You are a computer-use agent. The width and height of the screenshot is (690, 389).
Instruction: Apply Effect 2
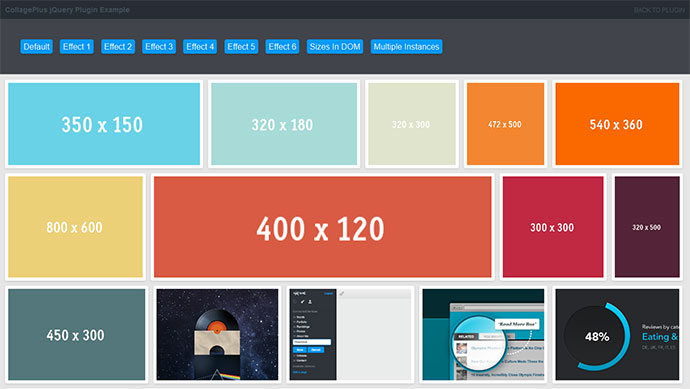tap(118, 47)
